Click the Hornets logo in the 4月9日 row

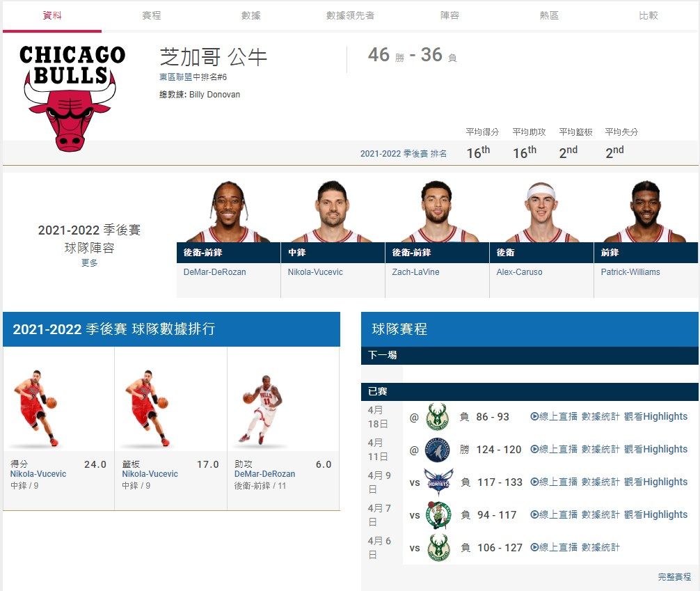pyautogui.click(x=438, y=482)
